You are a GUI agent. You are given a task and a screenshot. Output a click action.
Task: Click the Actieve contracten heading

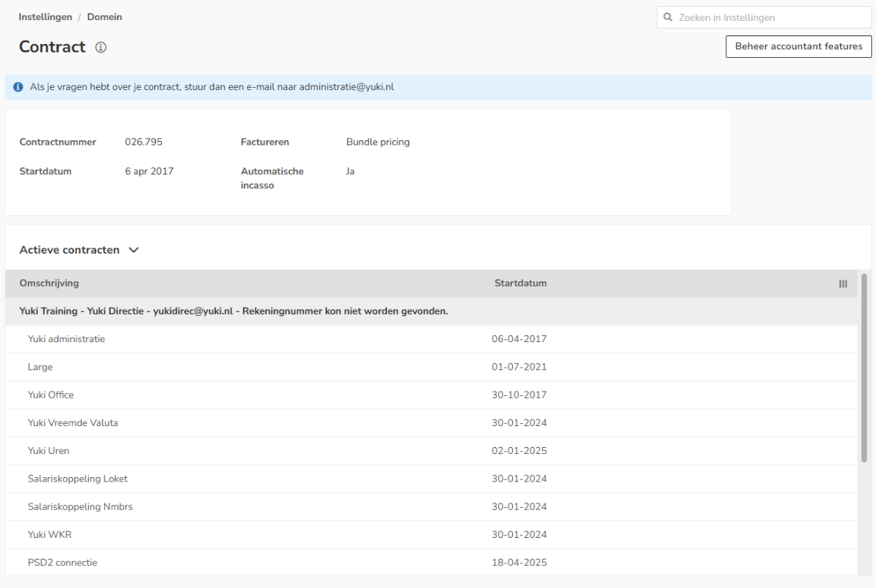69,250
